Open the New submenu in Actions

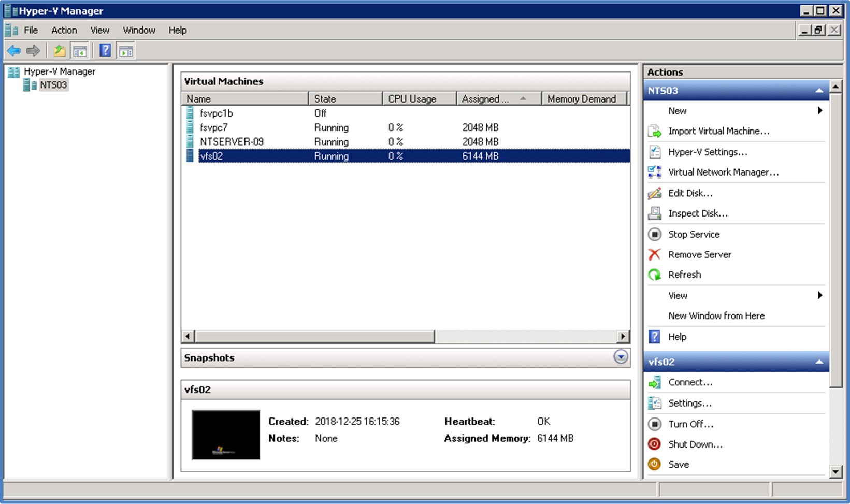[x=677, y=111]
